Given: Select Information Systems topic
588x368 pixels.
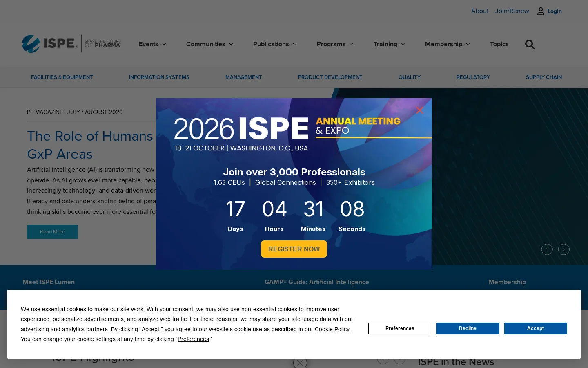Looking at the screenshot, I should (x=159, y=77).
